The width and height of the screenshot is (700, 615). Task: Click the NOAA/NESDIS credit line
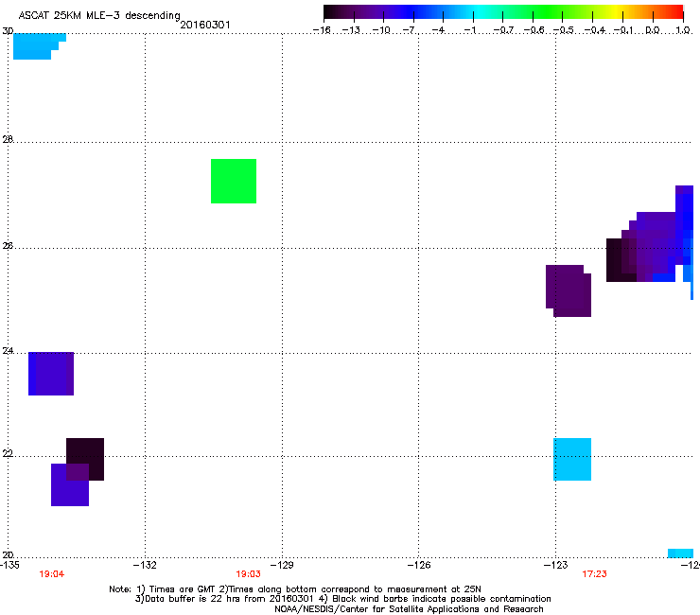pos(409,609)
